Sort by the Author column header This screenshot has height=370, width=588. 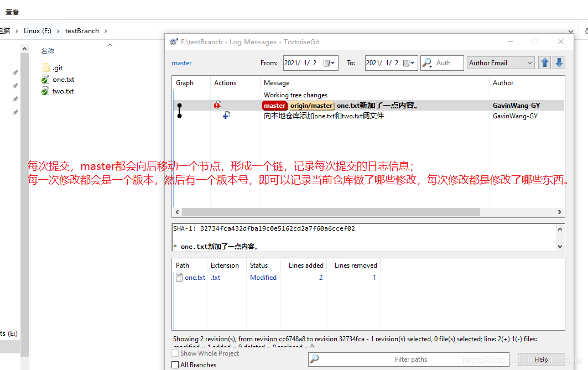click(x=503, y=83)
